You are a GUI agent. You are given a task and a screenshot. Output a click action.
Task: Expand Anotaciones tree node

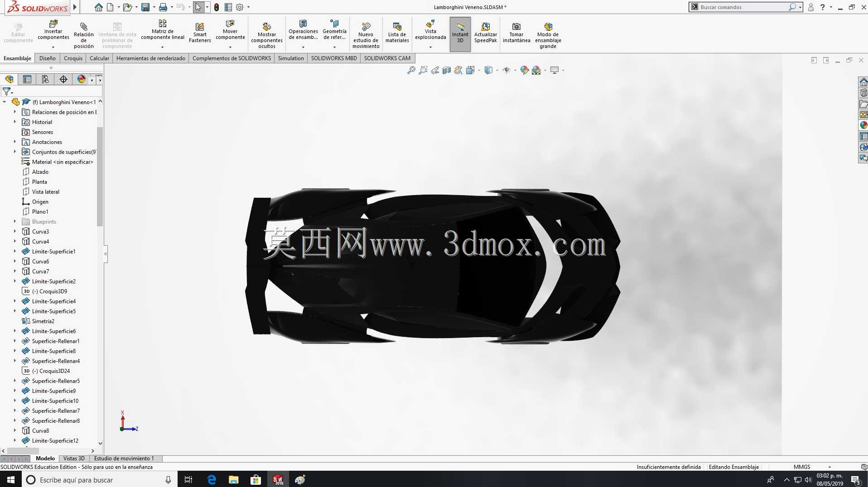click(14, 142)
